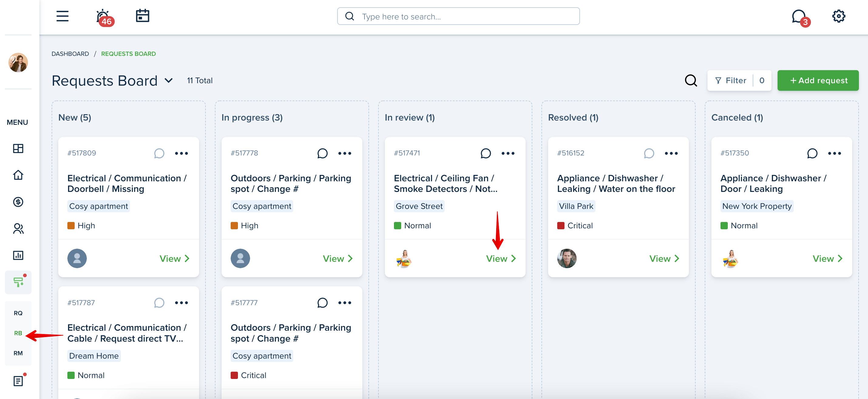View the In review request #517471
The height and width of the screenshot is (399, 868).
point(501,258)
